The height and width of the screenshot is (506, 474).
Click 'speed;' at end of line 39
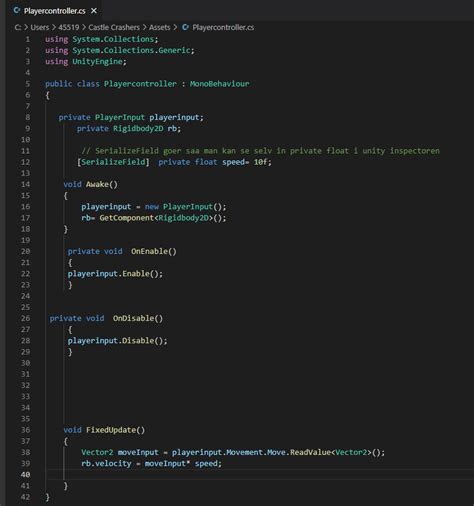(x=208, y=463)
